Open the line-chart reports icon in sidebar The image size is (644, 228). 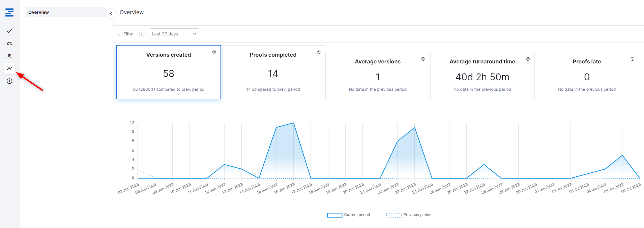(x=9, y=68)
